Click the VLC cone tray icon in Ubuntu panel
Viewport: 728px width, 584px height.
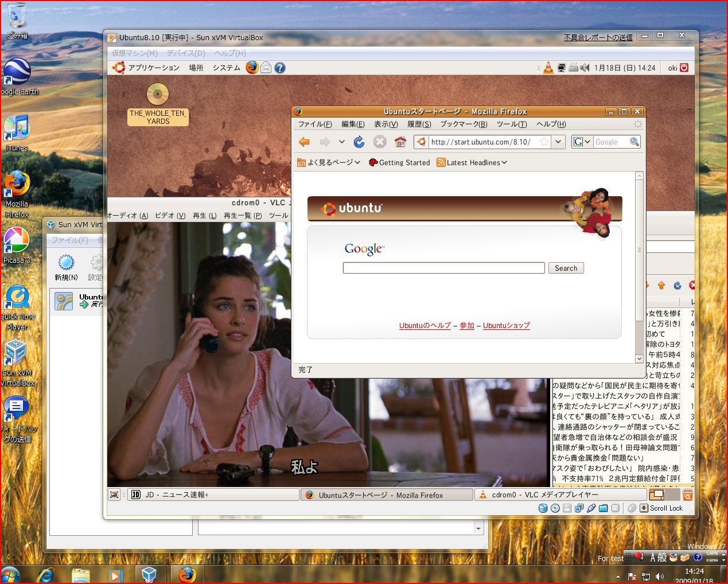(x=548, y=68)
